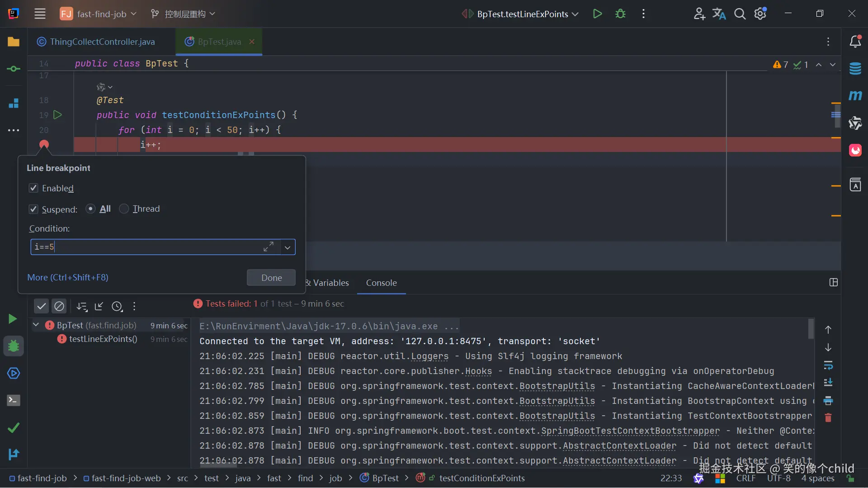868x488 pixels.
Task: Open Run tool window play icon
Action: click(x=13, y=319)
